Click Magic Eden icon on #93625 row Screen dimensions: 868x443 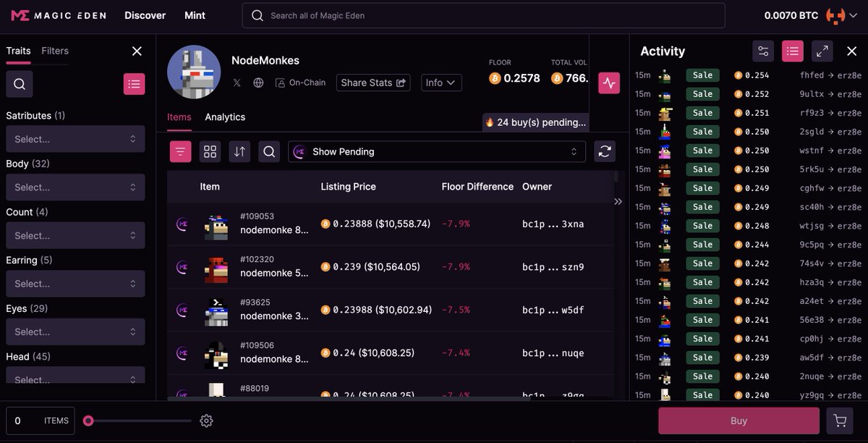(182, 310)
